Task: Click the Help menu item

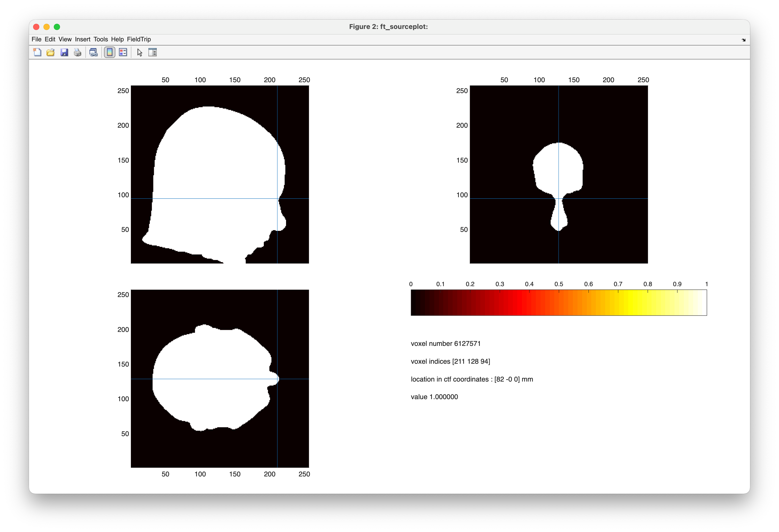Action: (x=117, y=39)
